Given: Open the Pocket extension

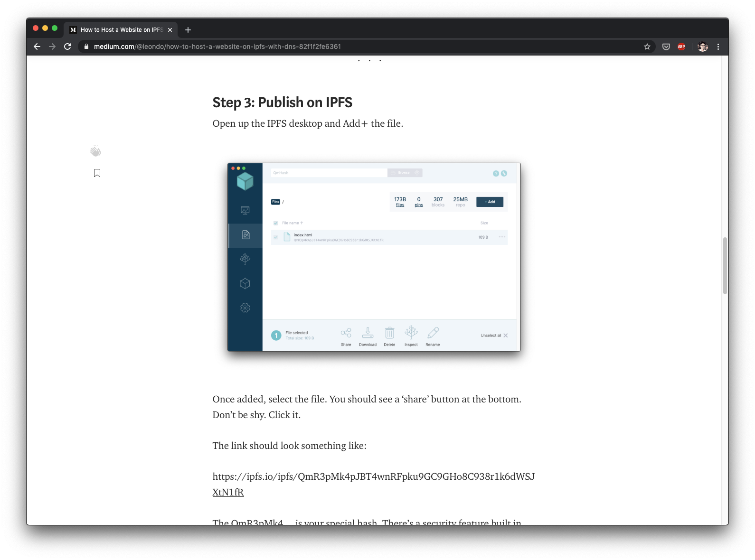Looking at the screenshot, I should point(666,47).
